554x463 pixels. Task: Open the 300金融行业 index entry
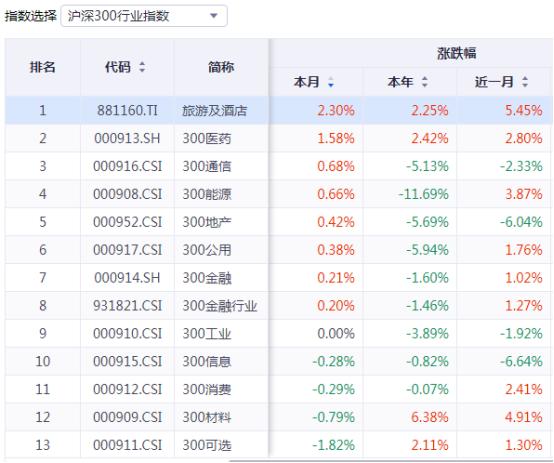click(220, 306)
